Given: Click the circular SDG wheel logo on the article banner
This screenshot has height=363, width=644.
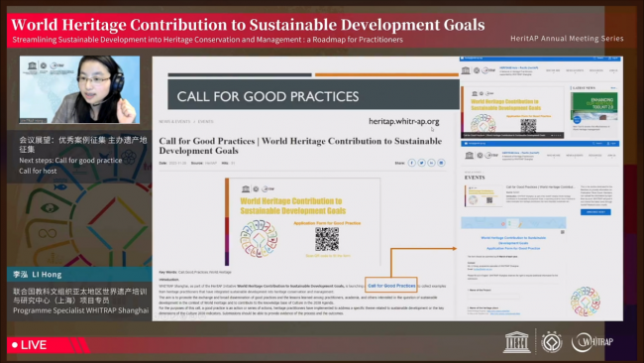Looking at the screenshot, I should click(x=259, y=238).
